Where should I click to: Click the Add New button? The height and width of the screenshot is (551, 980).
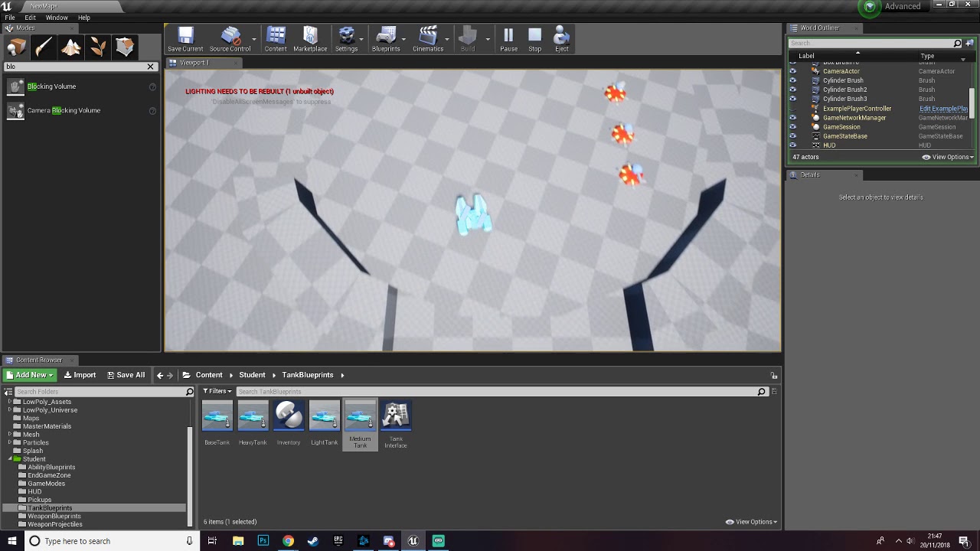[x=29, y=375]
